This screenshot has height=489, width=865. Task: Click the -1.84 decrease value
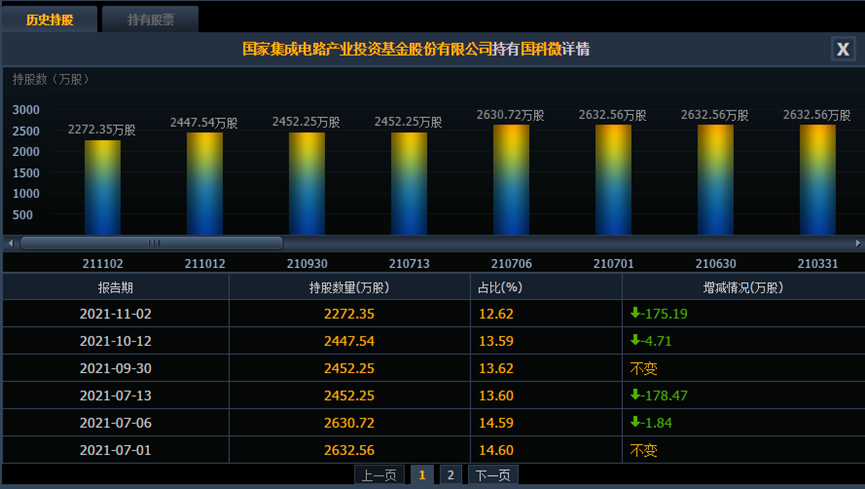pos(651,423)
